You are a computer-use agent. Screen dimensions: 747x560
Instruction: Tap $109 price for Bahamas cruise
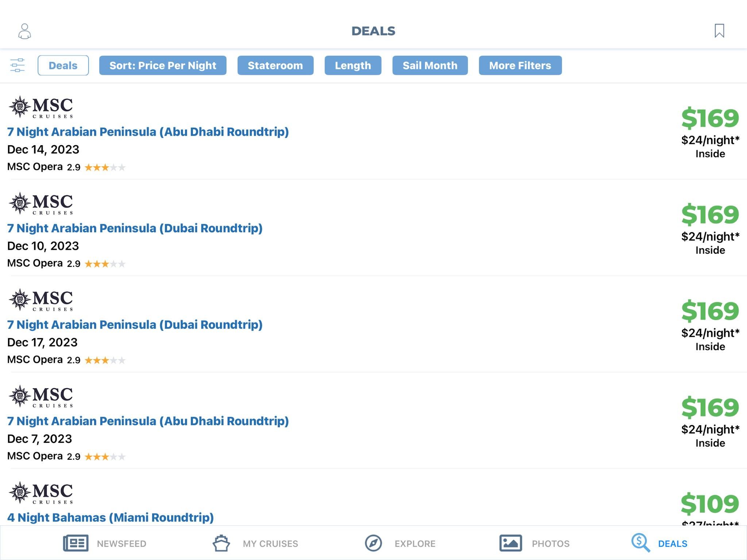point(710,504)
